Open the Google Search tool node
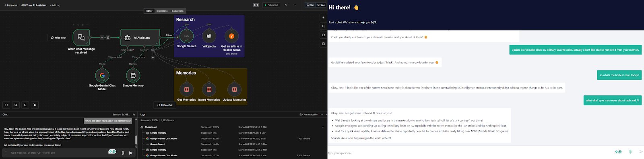Image resolution: width=644 pixels, height=159 pixels. (186, 36)
